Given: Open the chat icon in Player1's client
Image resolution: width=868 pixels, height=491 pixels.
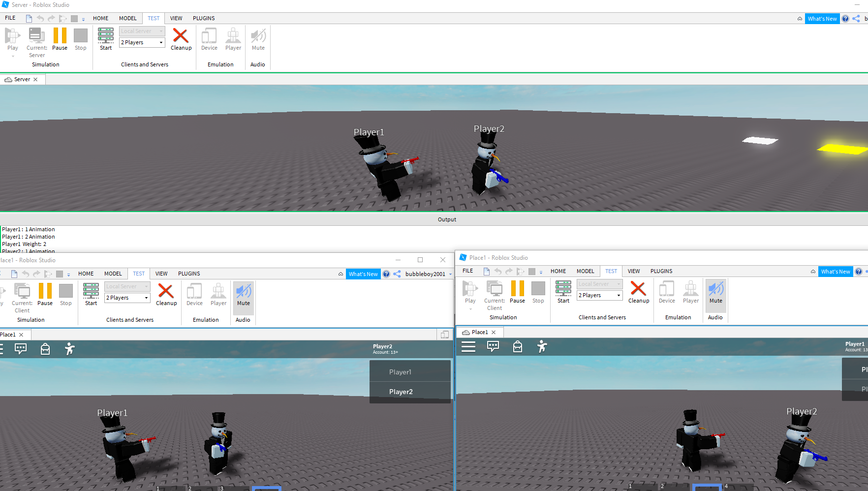Looking at the screenshot, I should point(493,346).
